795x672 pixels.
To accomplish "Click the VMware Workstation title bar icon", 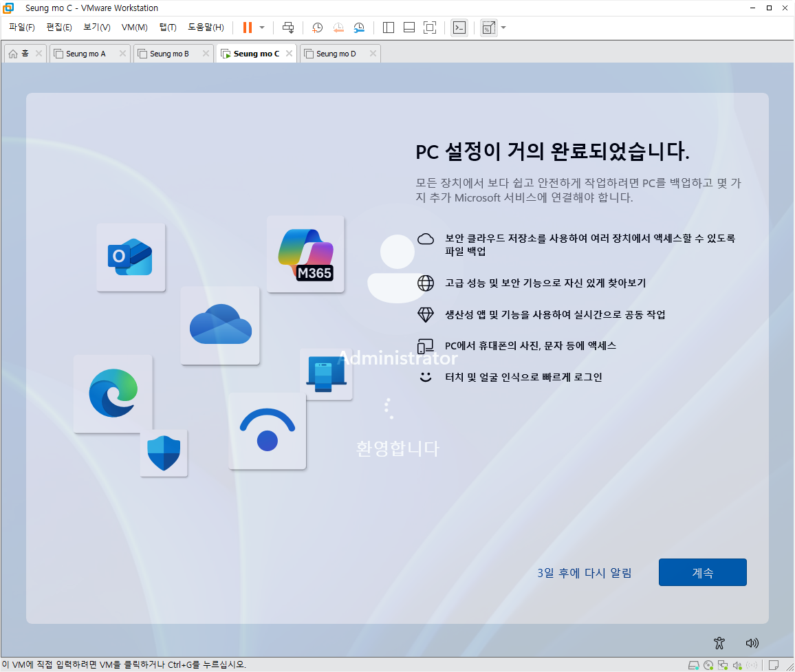I will [8, 8].
